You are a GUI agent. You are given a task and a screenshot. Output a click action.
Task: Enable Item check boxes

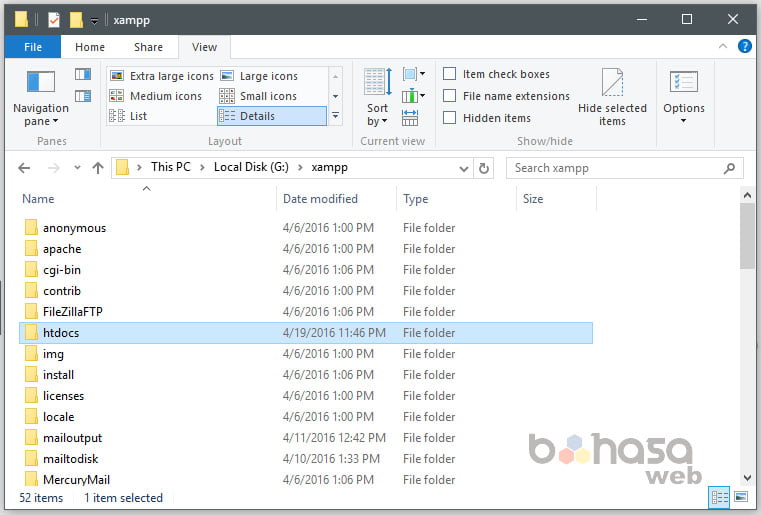[450, 74]
